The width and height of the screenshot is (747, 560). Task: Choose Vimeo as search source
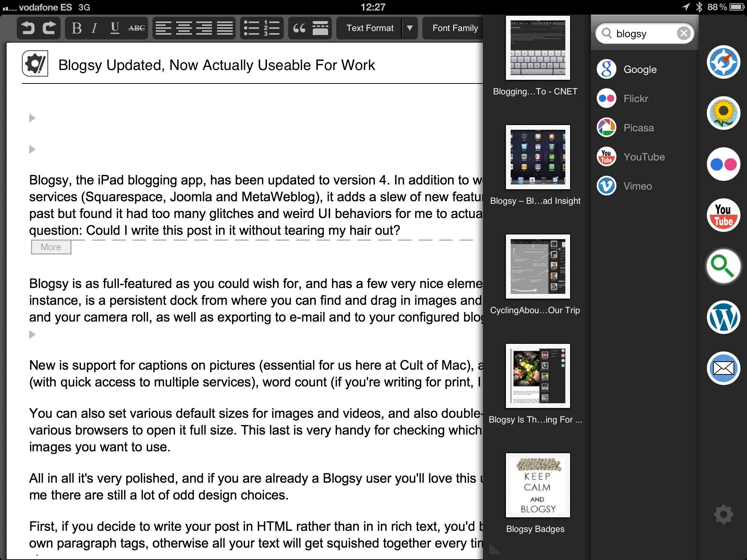(637, 186)
